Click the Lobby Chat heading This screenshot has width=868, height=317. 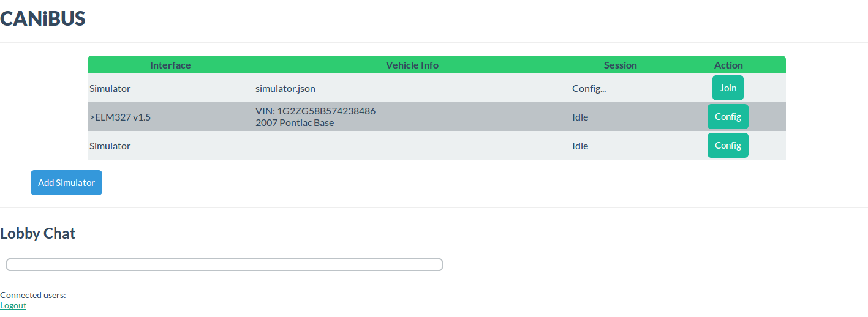pos(38,233)
